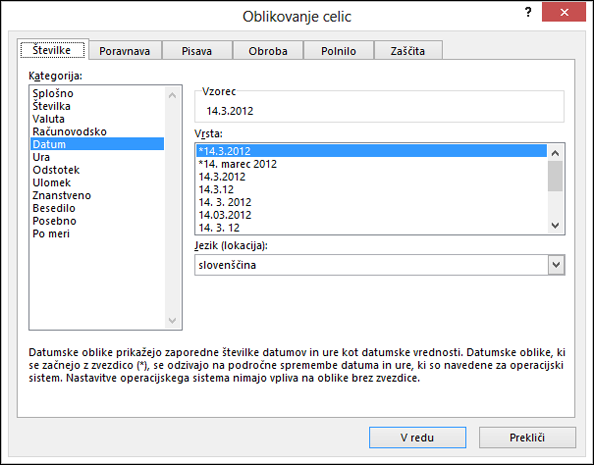
Task: Choose the Valuta category
Action: point(97,119)
